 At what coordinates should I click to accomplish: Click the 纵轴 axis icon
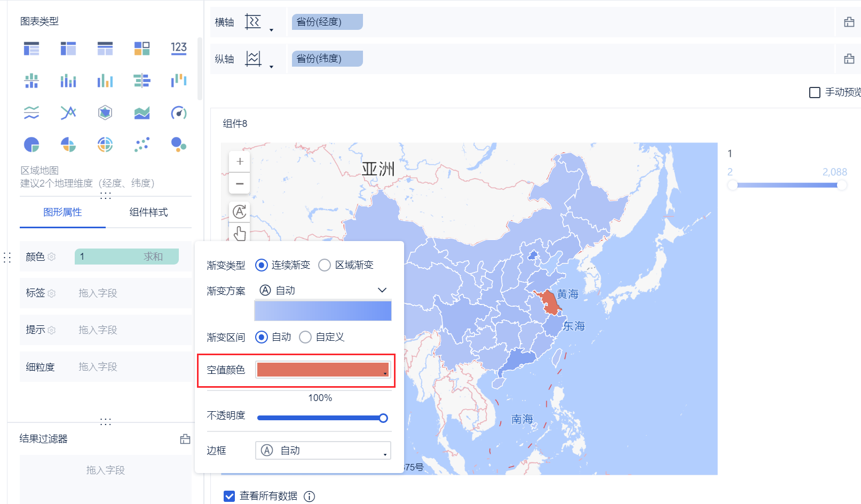coord(252,59)
